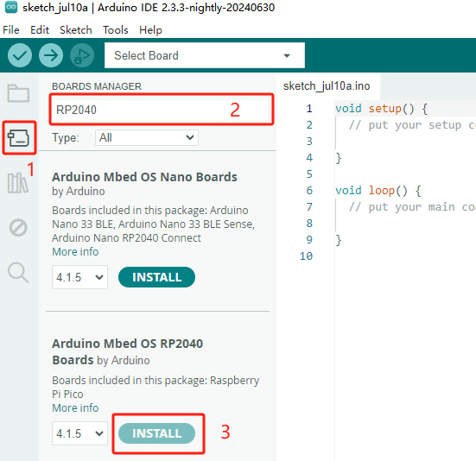Click the Boards Manager search field containing RP2040
The image size is (476, 461).
point(162,110)
